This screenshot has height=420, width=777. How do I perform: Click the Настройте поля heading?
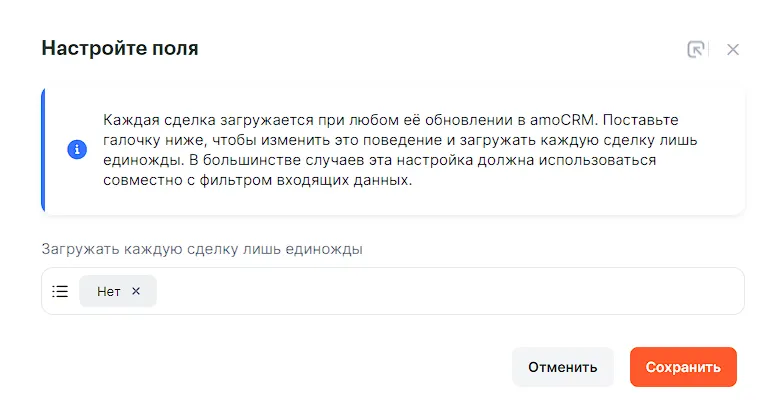pos(120,48)
